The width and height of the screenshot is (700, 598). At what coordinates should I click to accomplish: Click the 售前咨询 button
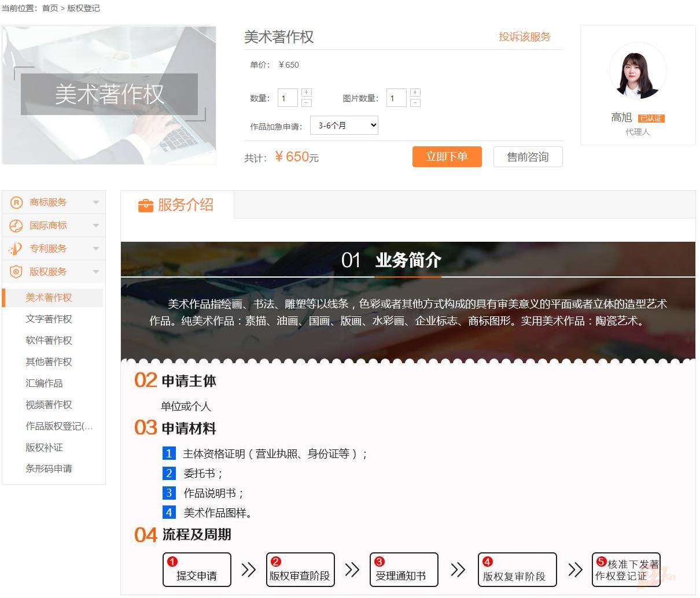point(528,157)
